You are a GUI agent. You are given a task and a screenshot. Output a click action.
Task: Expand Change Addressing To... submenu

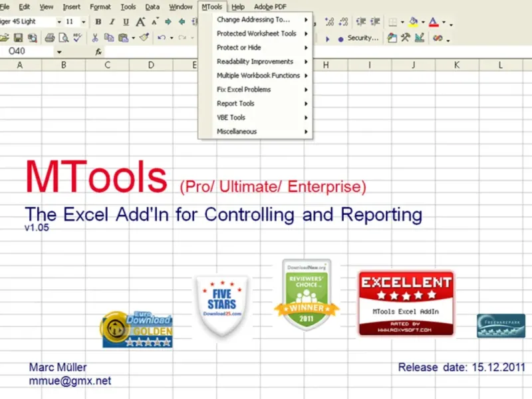click(255, 20)
